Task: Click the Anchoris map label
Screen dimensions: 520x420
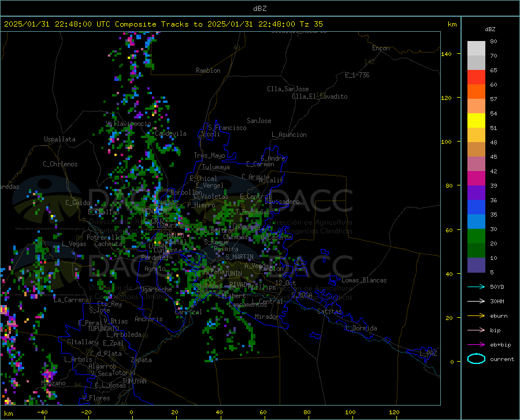Action: [148, 319]
